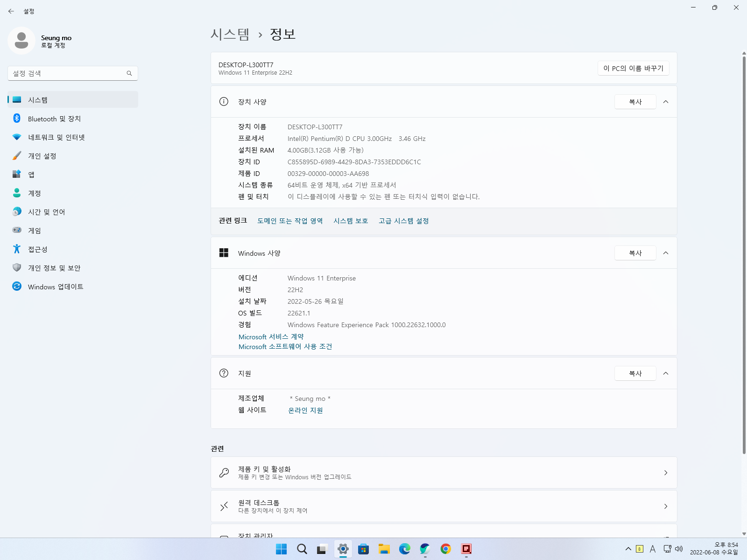Click the search magnifier icon in settings search
747x560 pixels.
point(129,73)
